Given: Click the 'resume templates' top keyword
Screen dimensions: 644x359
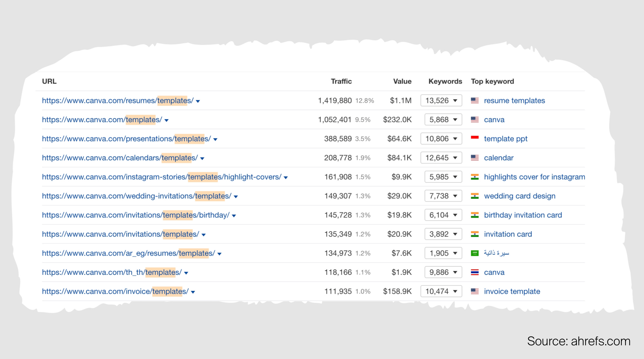Looking at the screenshot, I should (x=514, y=101).
